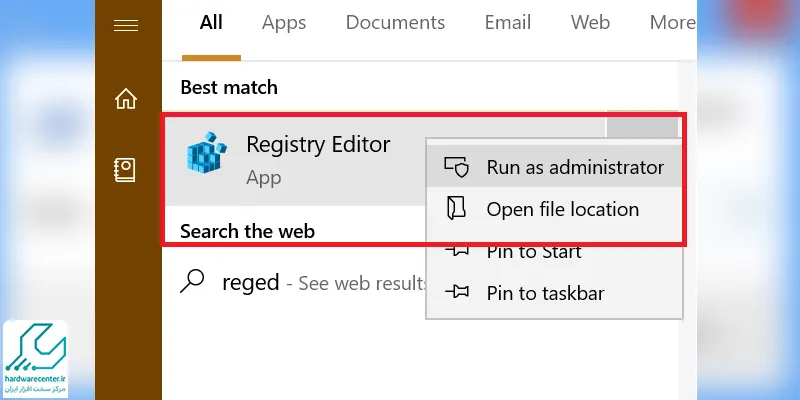Select the Email tab
The height and width of the screenshot is (400, 800).
pyautogui.click(x=508, y=22)
